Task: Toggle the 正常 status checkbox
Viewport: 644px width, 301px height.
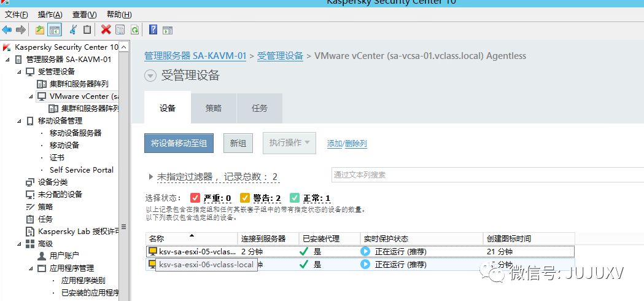Action: pyautogui.click(x=295, y=198)
